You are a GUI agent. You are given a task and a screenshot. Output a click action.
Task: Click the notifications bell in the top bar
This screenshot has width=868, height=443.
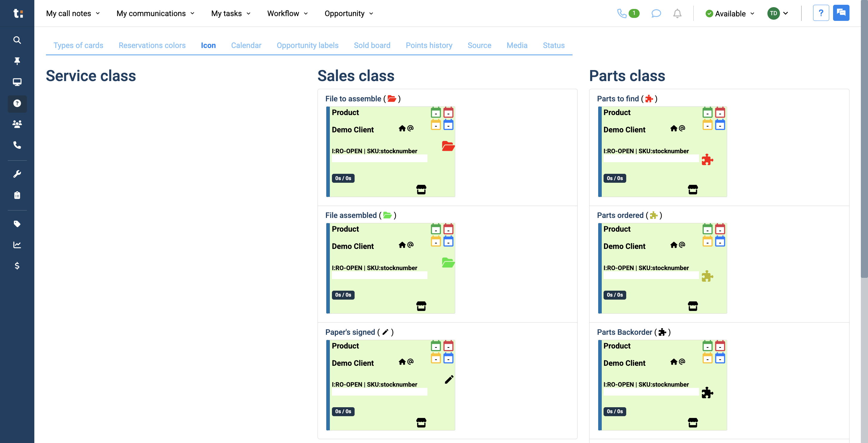[x=677, y=13]
